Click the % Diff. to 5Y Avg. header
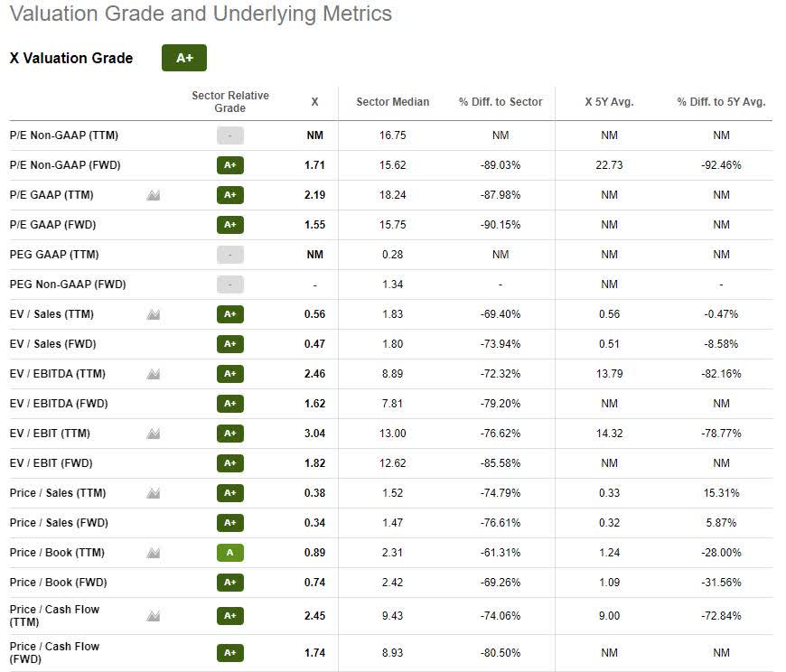Image resolution: width=786 pixels, height=672 pixels. (721, 102)
